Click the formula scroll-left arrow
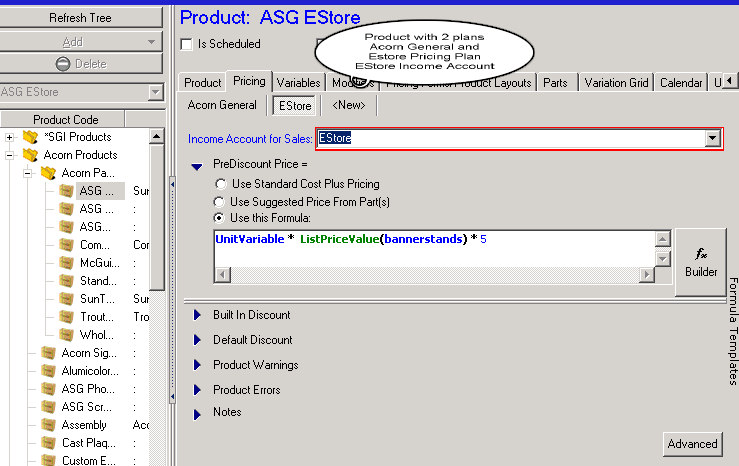The width and height of the screenshot is (739, 466). point(222,274)
